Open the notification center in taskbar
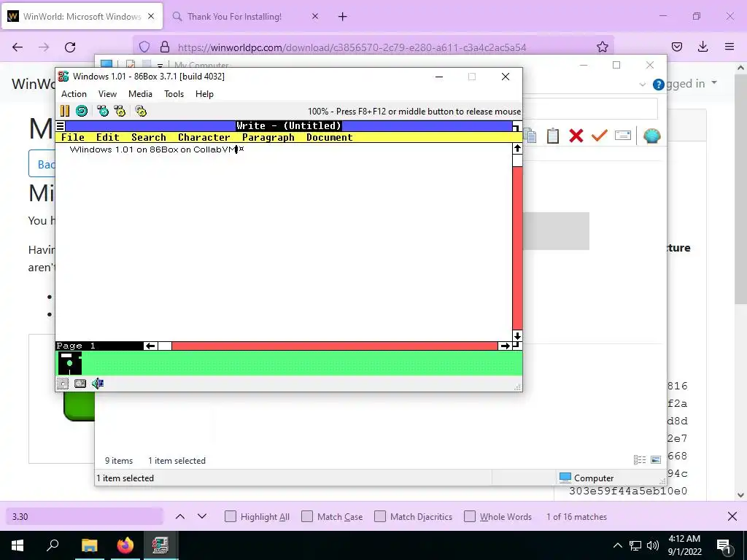The height and width of the screenshot is (560, 747). [x=724, y=546]
